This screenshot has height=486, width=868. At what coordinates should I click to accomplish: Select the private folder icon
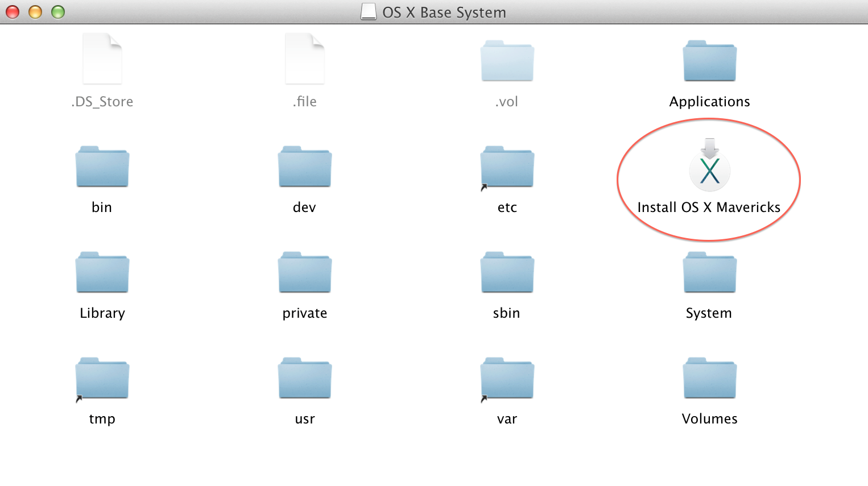tap(305, 272)
